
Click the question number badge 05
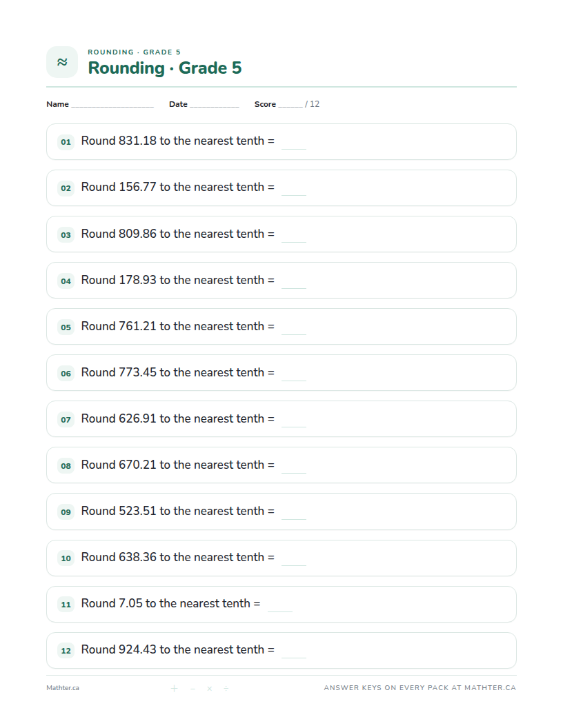pos(66,327)
